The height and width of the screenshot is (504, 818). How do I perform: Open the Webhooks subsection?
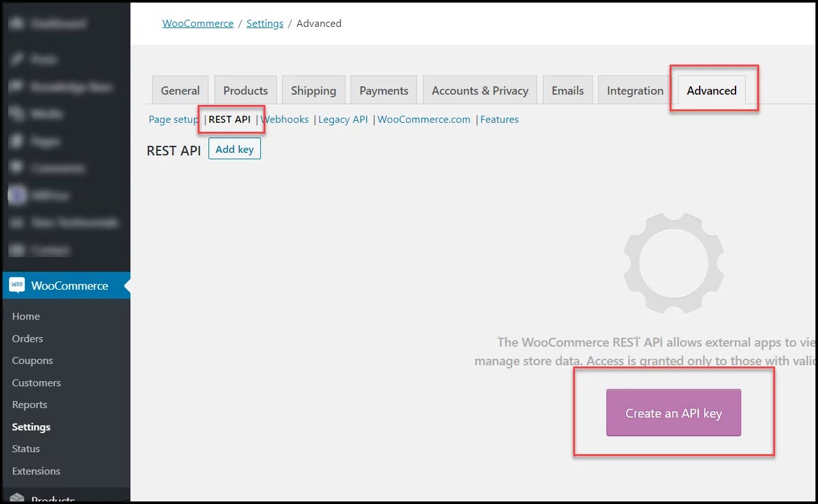click(285, 120)
